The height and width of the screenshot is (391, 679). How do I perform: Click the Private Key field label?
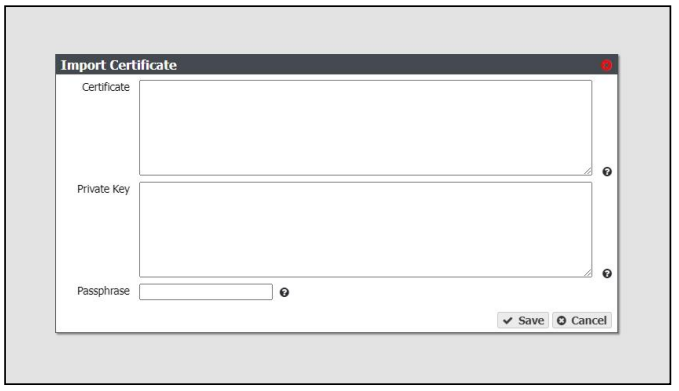[103, 189]
